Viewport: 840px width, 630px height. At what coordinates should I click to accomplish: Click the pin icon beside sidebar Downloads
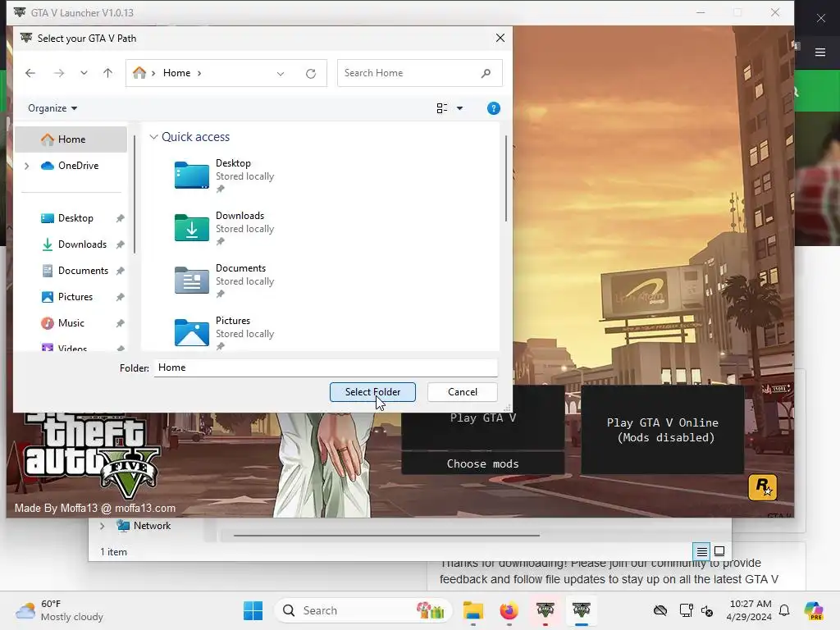click(120, 244)
